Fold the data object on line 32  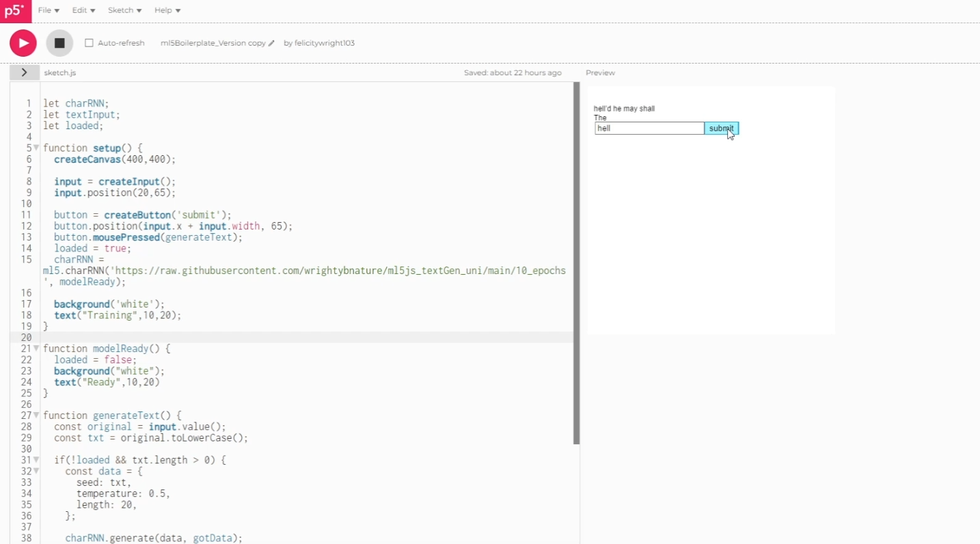tap(36, 471)
